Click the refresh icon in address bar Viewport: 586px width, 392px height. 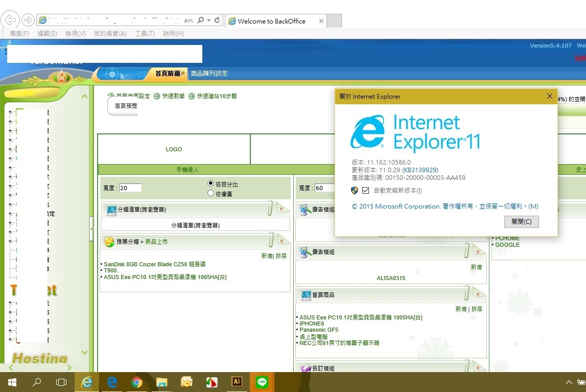217,20
